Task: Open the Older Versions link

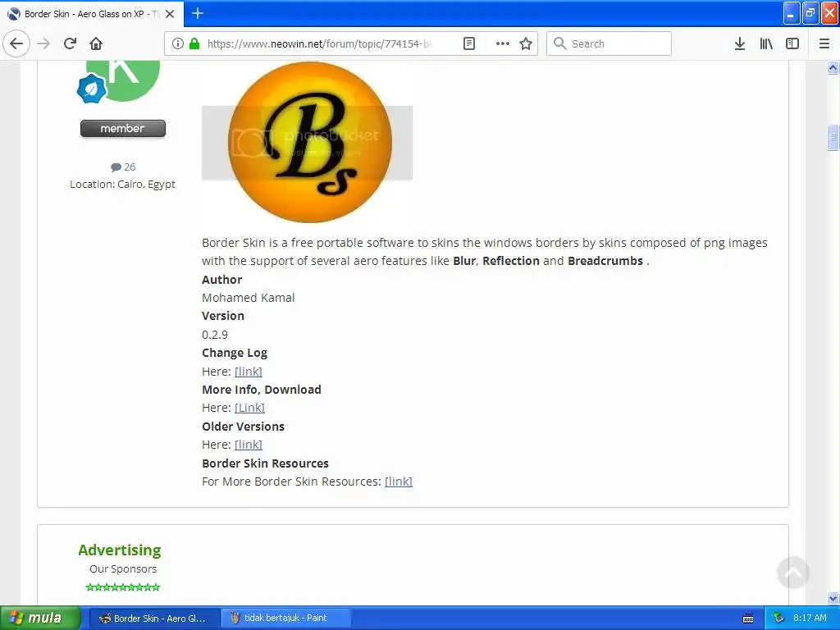Action: (249, 445)
